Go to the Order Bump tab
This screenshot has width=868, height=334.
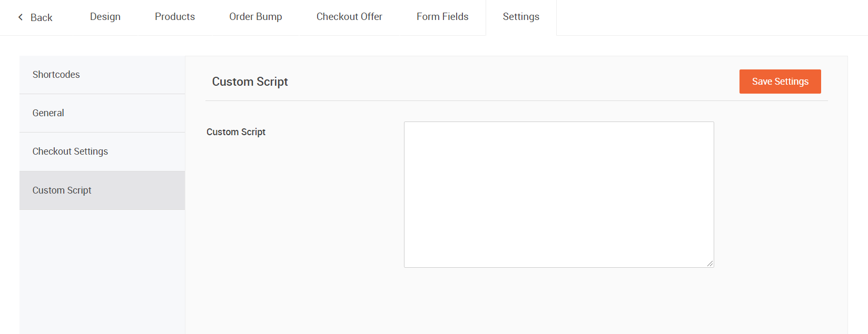(x=255, y=17)
